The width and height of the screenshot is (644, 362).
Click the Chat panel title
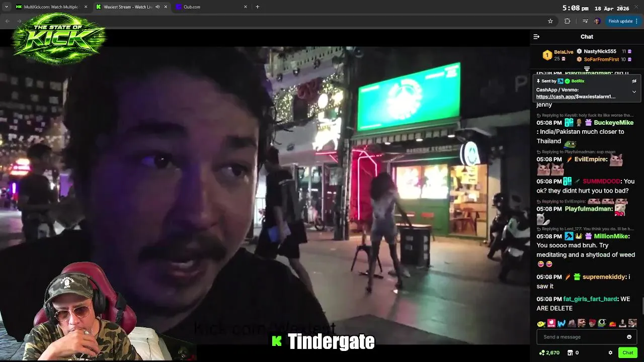[x=587, y=37]
